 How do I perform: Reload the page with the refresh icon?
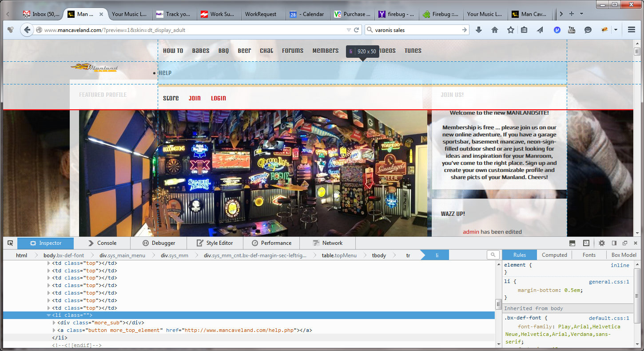[x=356, y=30]
